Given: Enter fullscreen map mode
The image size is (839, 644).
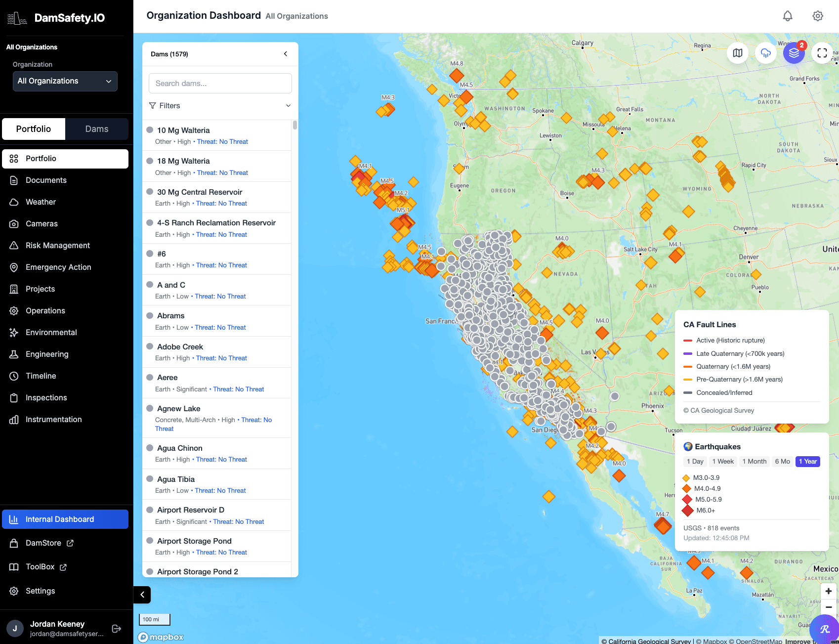Looking at the screenshot, I should tap(822, 53).
